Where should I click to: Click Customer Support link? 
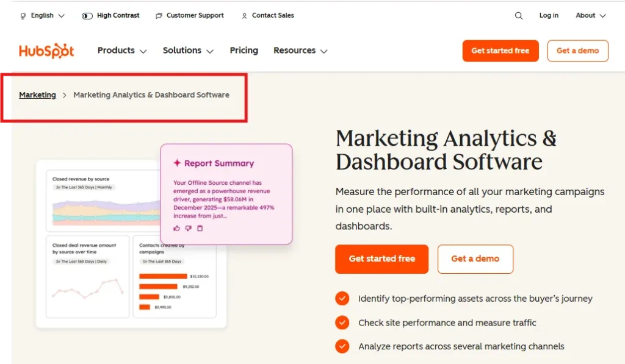[x=195, y=15]
